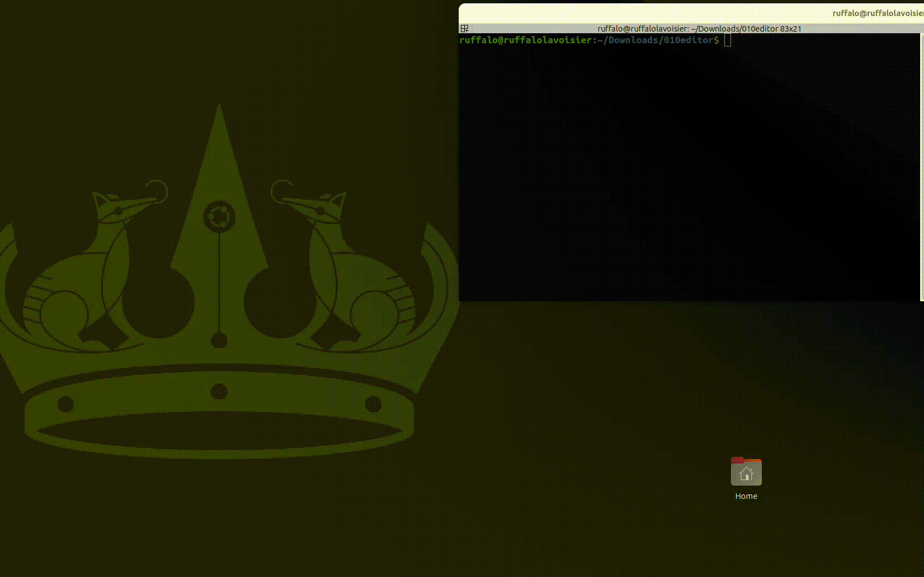Focus the terminal cursor after the prompt

[x=728, y=40]
